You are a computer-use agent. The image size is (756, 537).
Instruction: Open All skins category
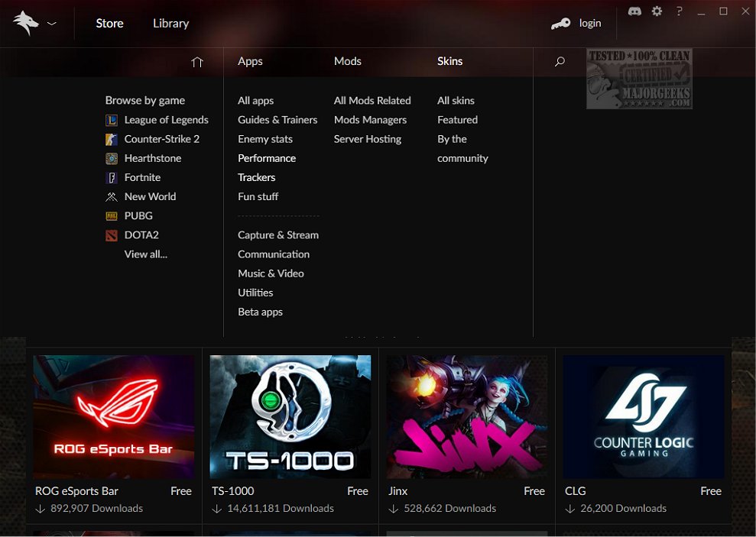pos(456,101)
